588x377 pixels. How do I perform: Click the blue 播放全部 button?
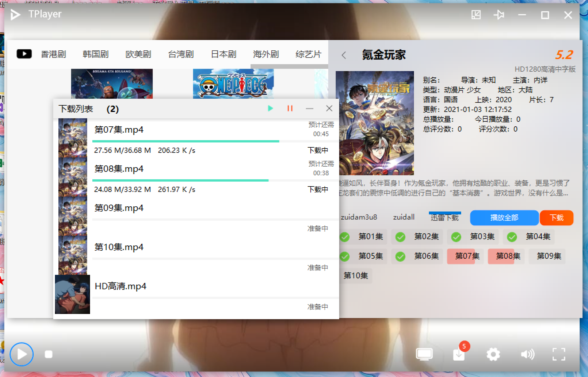pyautogui.click(x=504, y=218)
